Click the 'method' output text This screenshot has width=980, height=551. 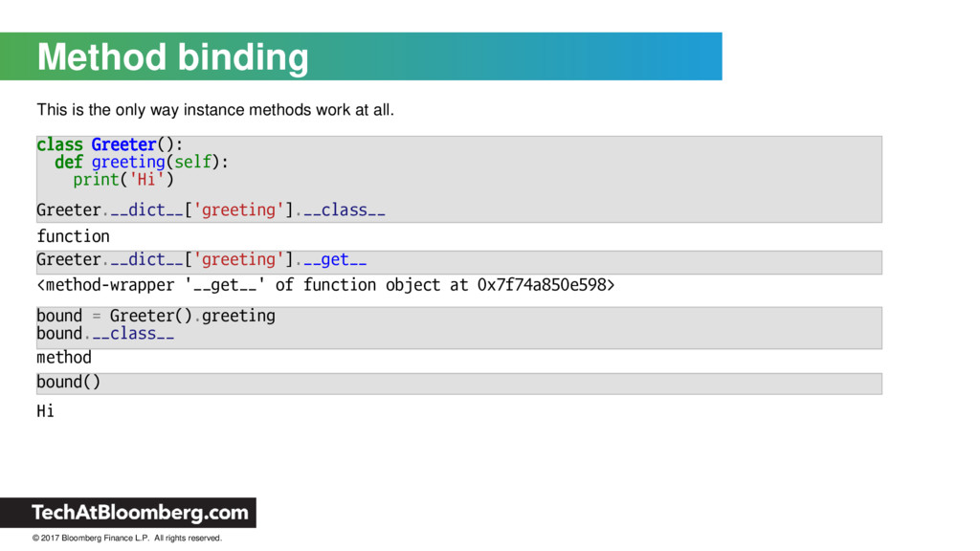pyautogui.click(x=64, y=358)
